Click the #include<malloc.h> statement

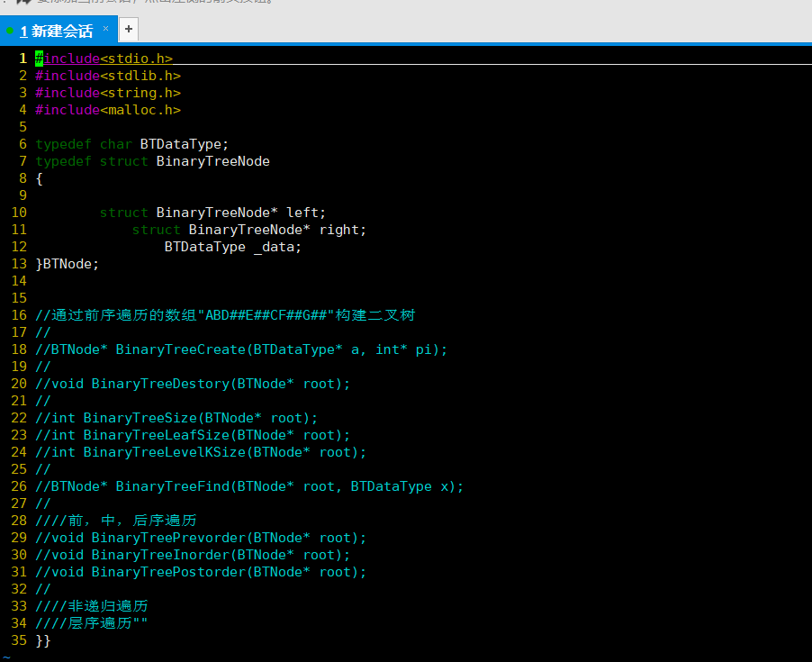point(108,109)
